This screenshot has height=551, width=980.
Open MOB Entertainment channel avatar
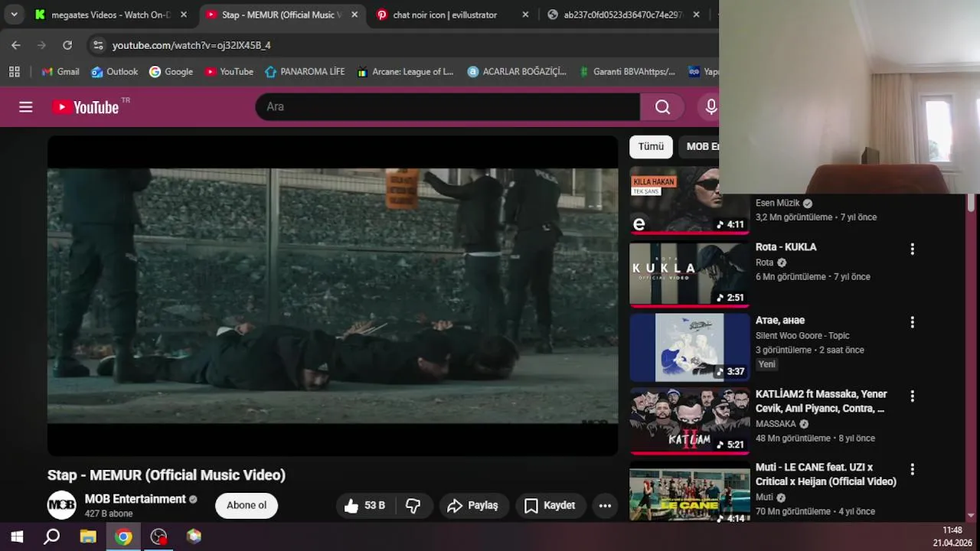[61, 505]
